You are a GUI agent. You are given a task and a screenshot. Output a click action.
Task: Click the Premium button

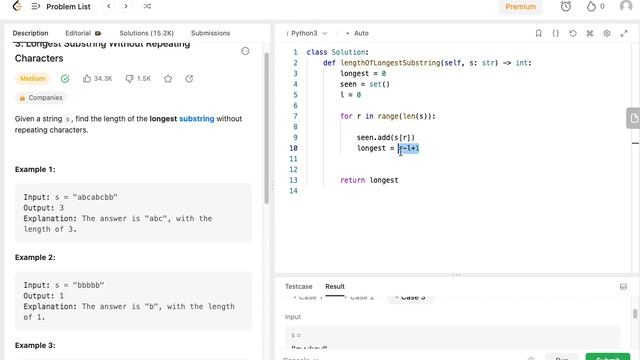520,7
